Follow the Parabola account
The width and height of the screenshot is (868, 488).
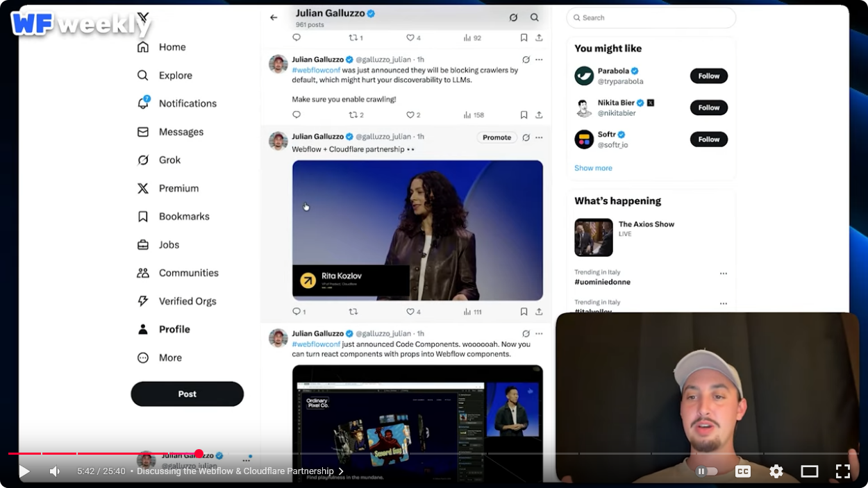708,76
